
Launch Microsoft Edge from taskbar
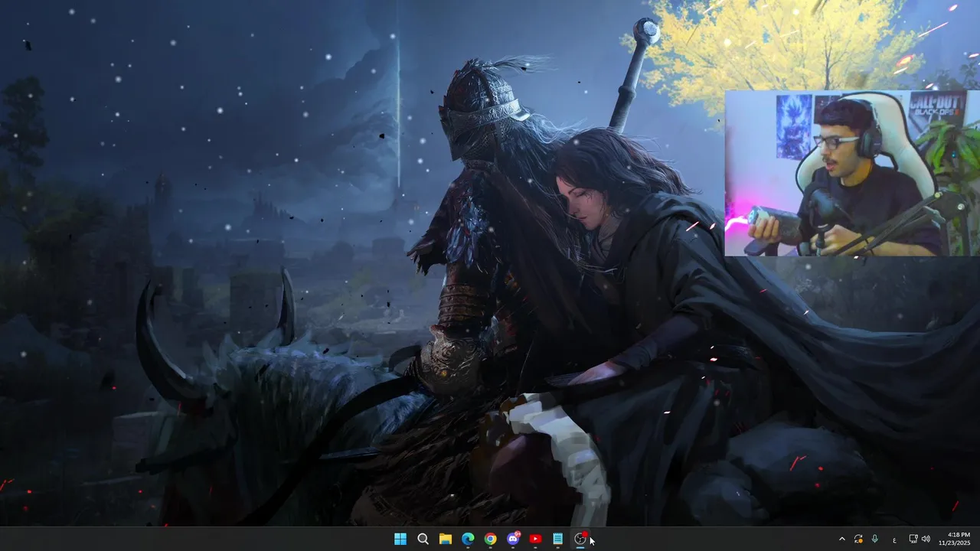click(468, 539)
